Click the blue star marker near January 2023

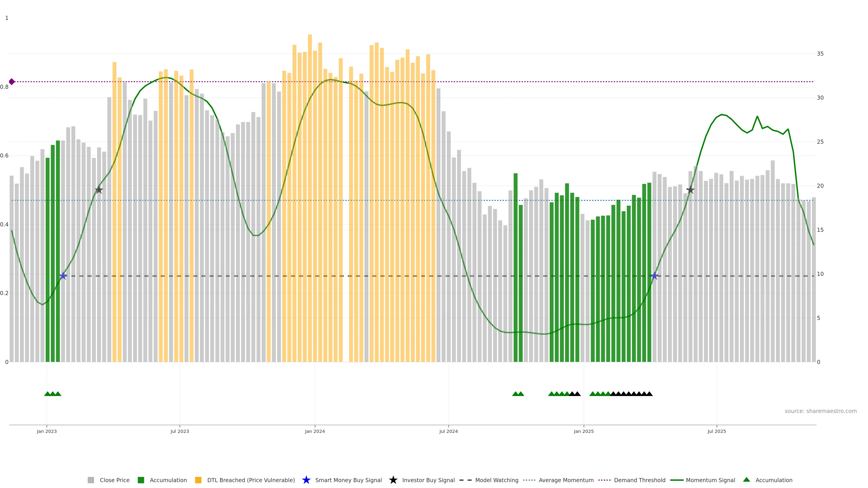click(63, 276)
